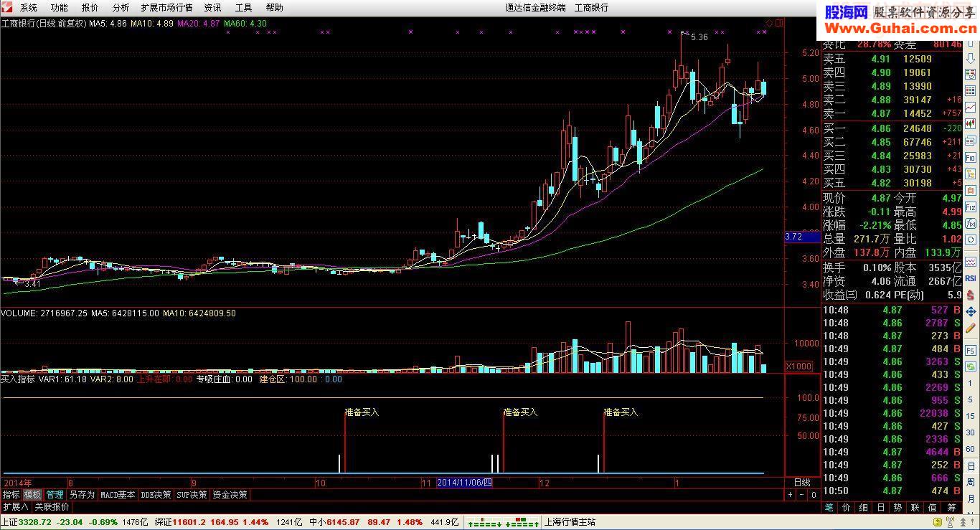Click the 管理 button
This screenshot has height=530, width=980.
[55, 495]
